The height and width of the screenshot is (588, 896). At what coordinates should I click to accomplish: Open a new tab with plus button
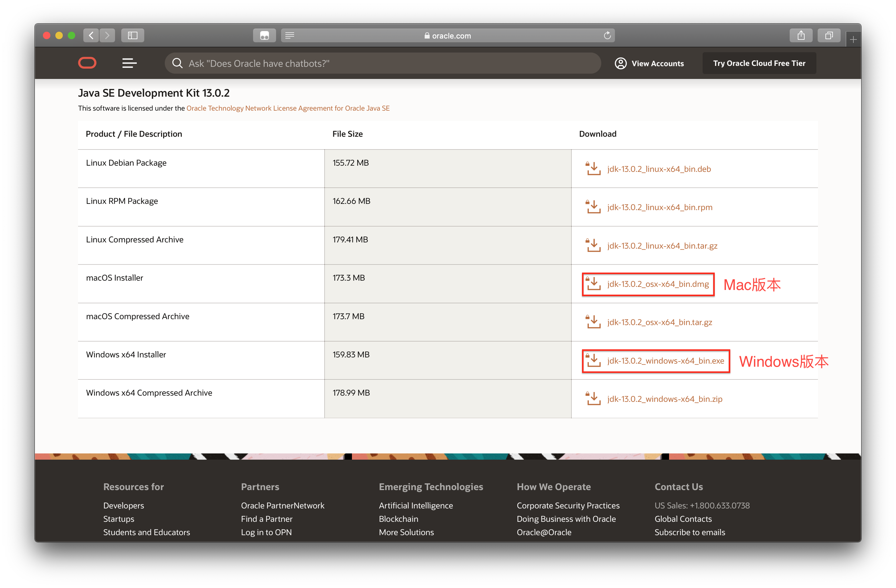pyautogui.click(x=853, y=39)
